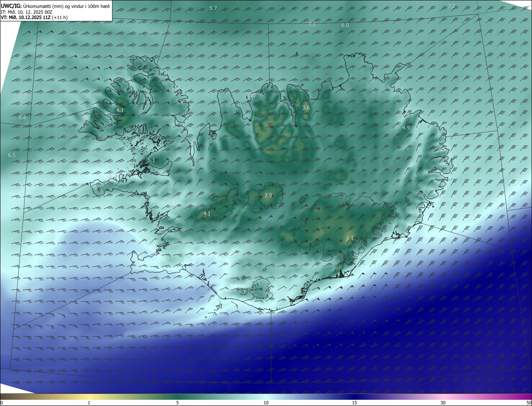This screenshot has width=532, height=406.
Task: Click the 'UWC/IG: Úrkomumætti' title line
Action: point(55,6)
